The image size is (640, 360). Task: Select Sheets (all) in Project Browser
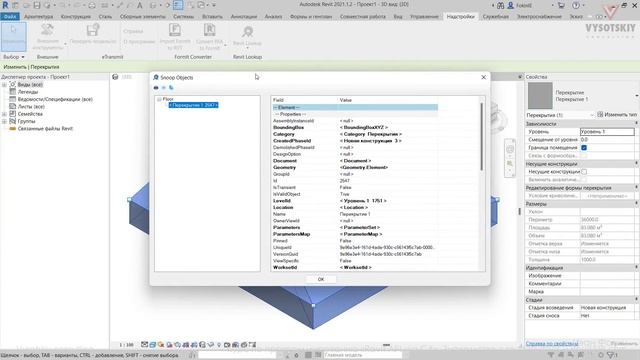coord(31,107)
